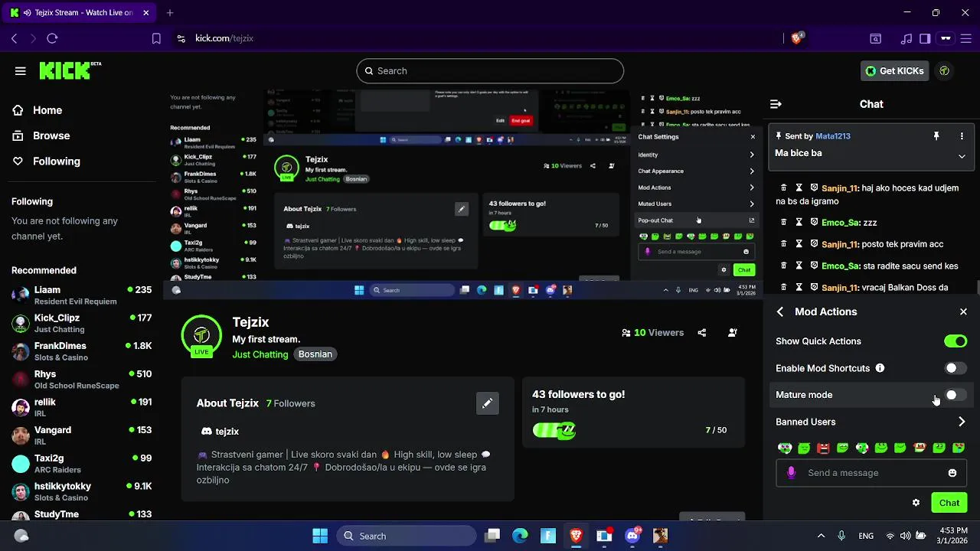
Task: Open Liaam's recommended channel
Action: pos(82,295)
